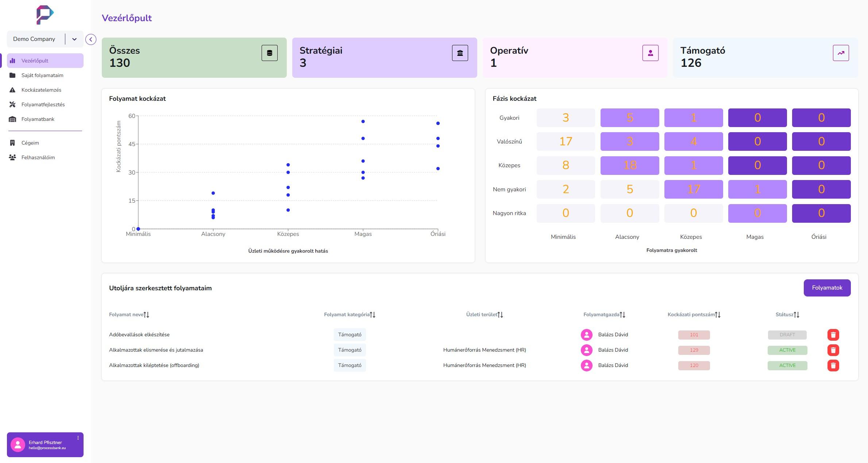Screen dimensions: 868x463
Task: Click heatmap cell showing 18 in Közepes row
Action: pos(629,165)
